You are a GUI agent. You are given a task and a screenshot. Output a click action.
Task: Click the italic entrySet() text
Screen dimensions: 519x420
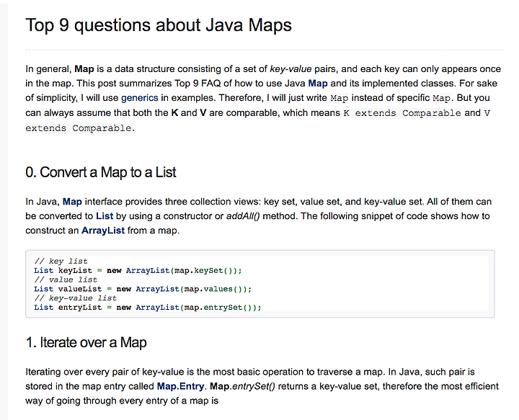click(254, 386)
